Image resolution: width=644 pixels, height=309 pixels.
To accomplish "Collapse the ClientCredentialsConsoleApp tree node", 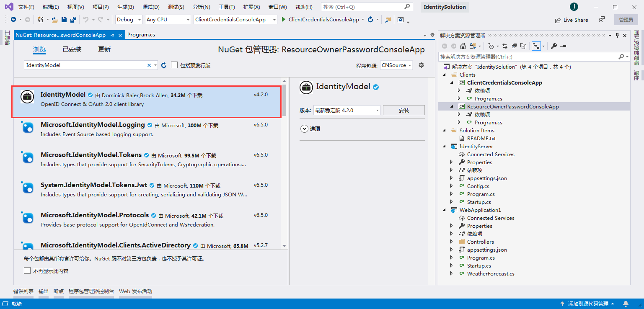I will [452, 82].
